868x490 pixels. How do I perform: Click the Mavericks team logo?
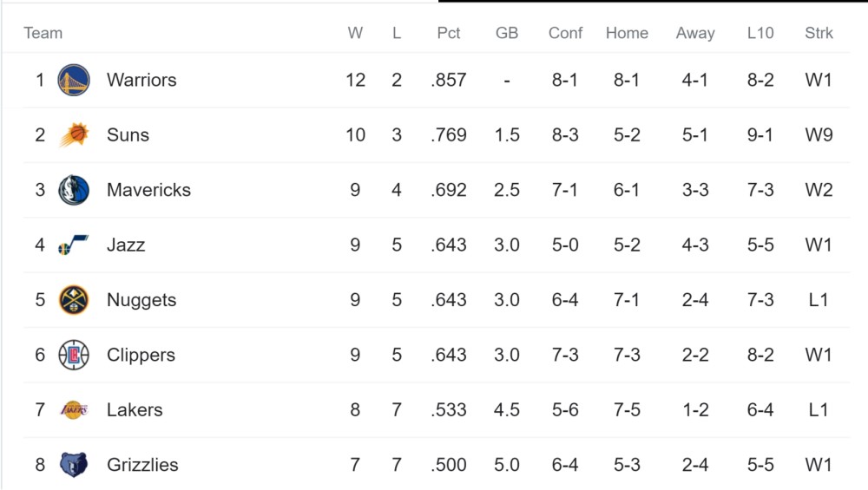pyautogui.click(x=74, y=190)
